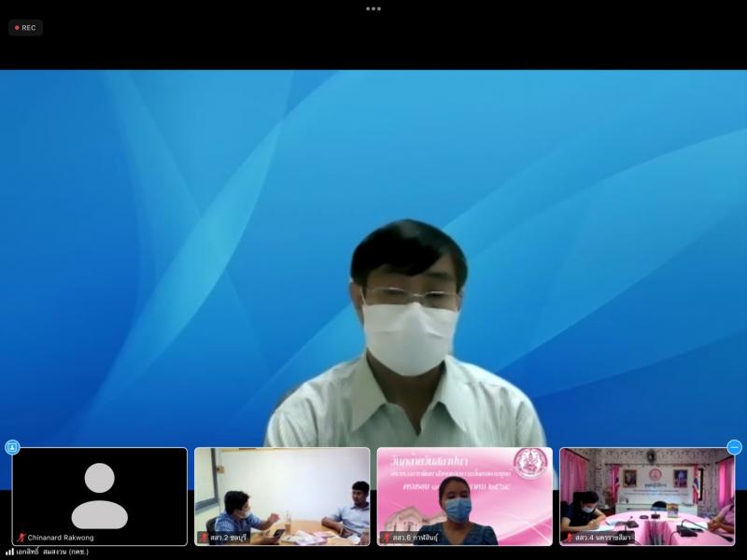
Task: Click the blue participant icon above Chinanard's tile
Action: pyautogui.click(x=12, y=447)
